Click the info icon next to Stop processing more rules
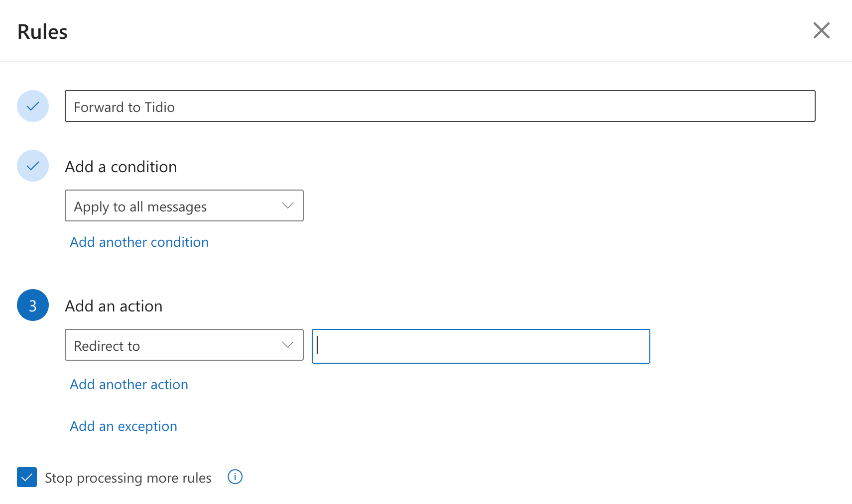Image resolution: width=852 pixels, height=504 pixels. (235, 477)
